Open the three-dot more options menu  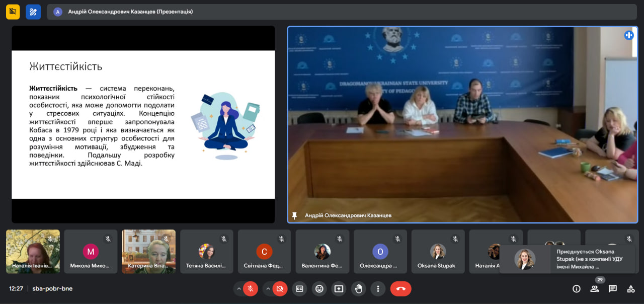[x=378, y=288]
